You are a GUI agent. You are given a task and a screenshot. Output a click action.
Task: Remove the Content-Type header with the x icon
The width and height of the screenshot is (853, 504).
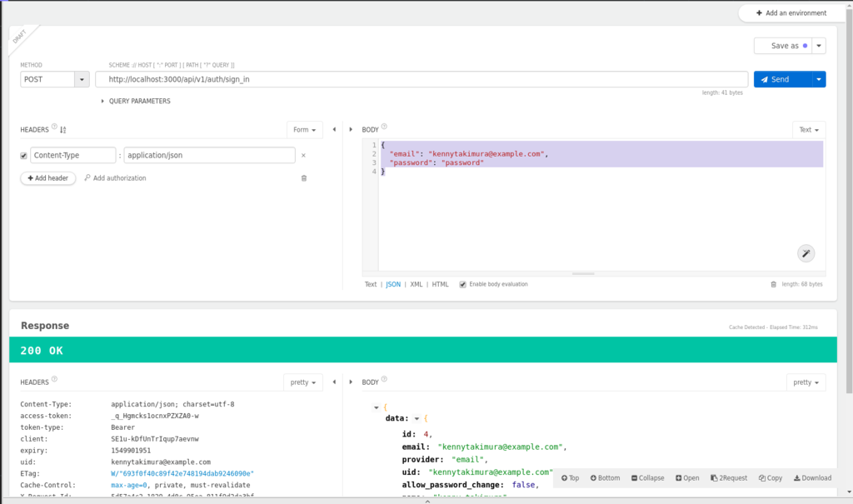(303, 156)
